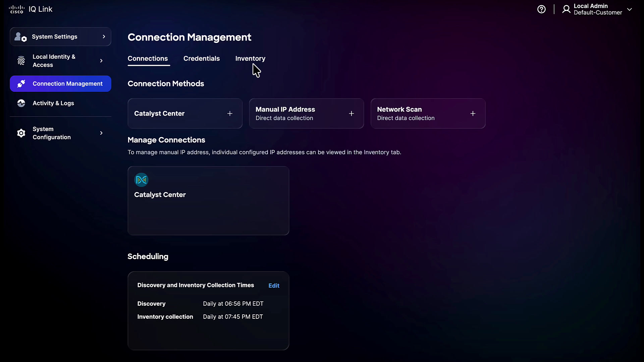This screenshot has height=362, width=644.
Task: Click the Manage Connections heading
Action: (x=166, y=140)
